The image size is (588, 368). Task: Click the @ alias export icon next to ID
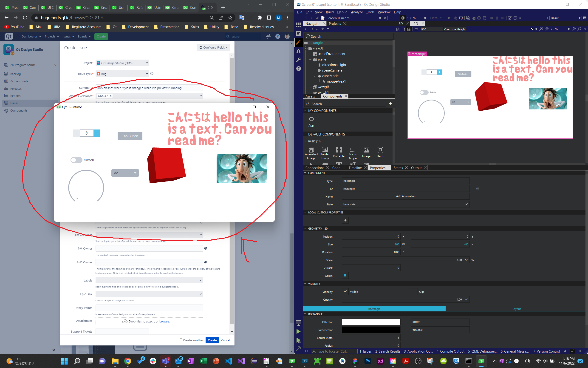[x=478, y=189]
